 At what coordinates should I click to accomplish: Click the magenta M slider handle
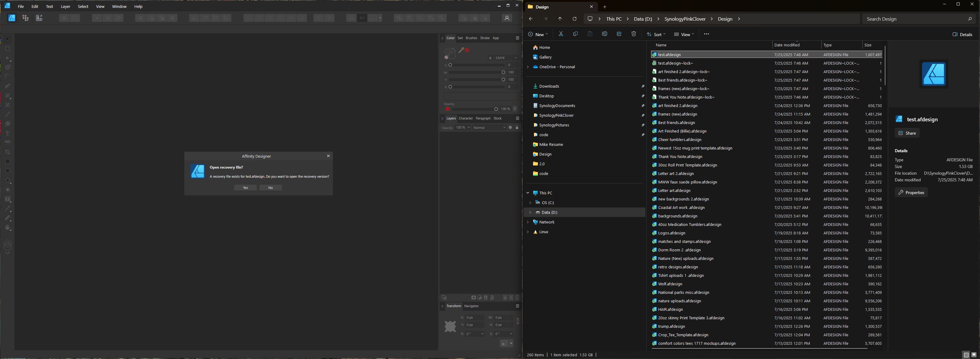pyautogui.click(x=503, y=72)
